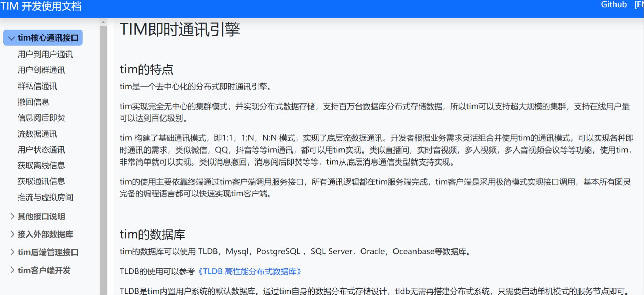Go to 群私信通讯 in sidebar
Screen dimensions: 644x295
[37, 86]
